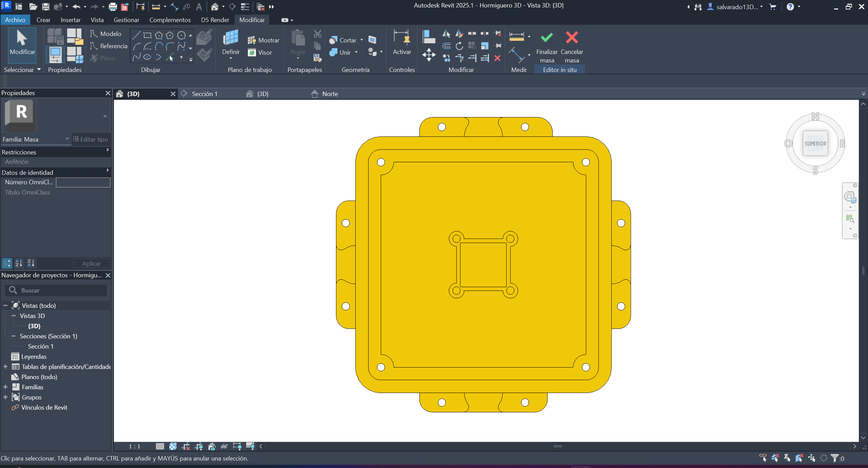
Task: Click the horizontal scrollbar thumb below canvas
Action: click(x=557, y=446)
